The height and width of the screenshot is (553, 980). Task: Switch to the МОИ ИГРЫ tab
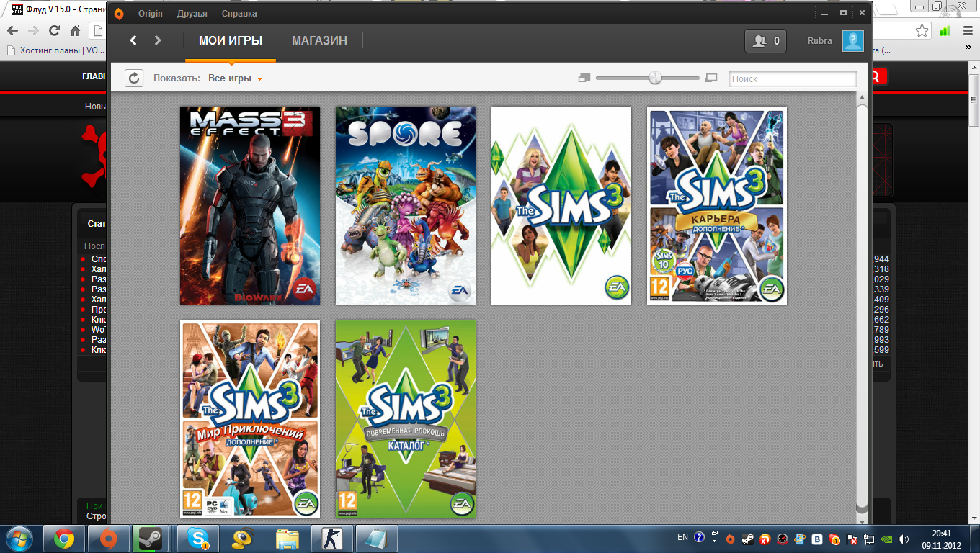231,41
